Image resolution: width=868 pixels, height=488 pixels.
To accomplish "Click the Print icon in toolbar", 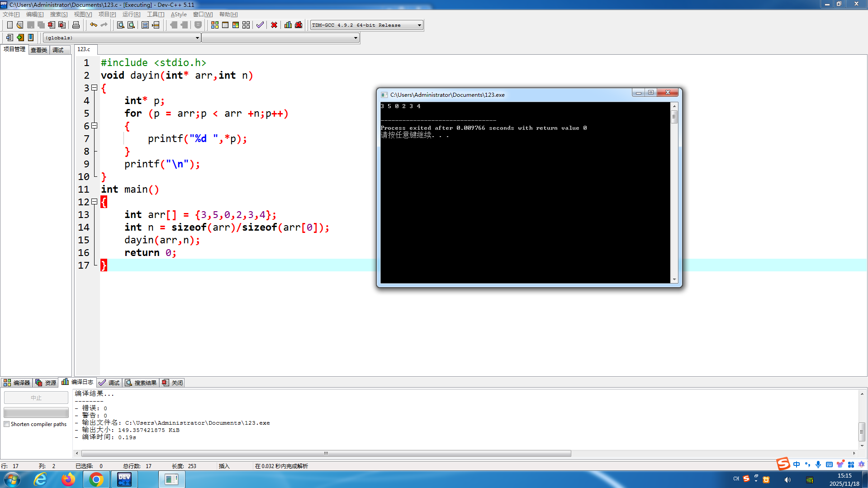I will 76,25.
